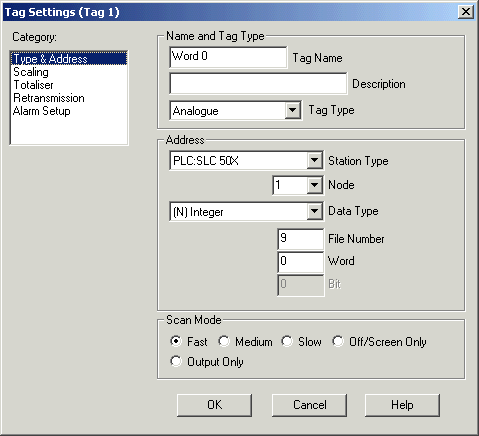
Task: Focus the Description text field
Action: click(x=258, y=83)
